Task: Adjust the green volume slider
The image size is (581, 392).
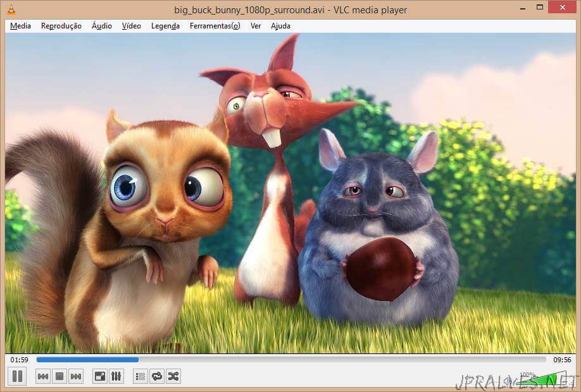Action: [543, 379]
